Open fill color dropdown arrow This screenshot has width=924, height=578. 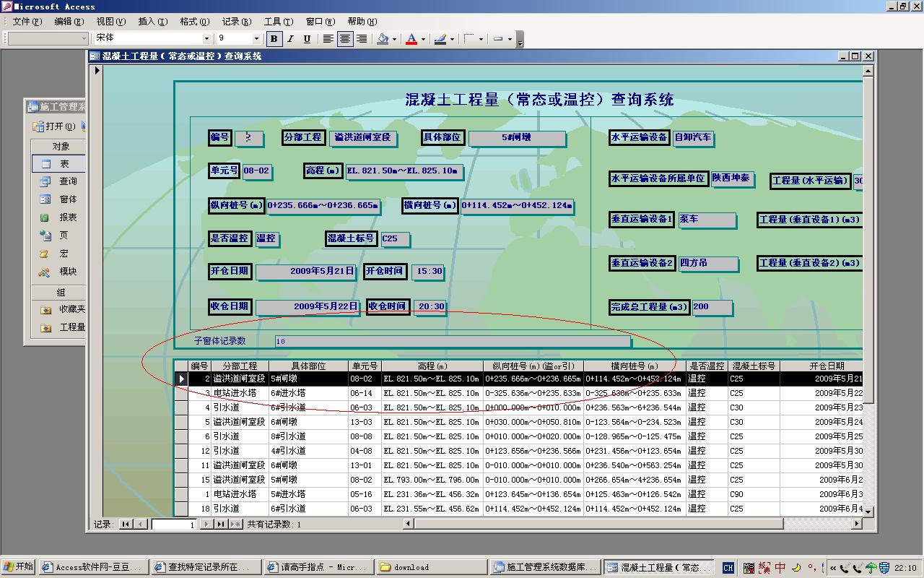coord(395,39)
